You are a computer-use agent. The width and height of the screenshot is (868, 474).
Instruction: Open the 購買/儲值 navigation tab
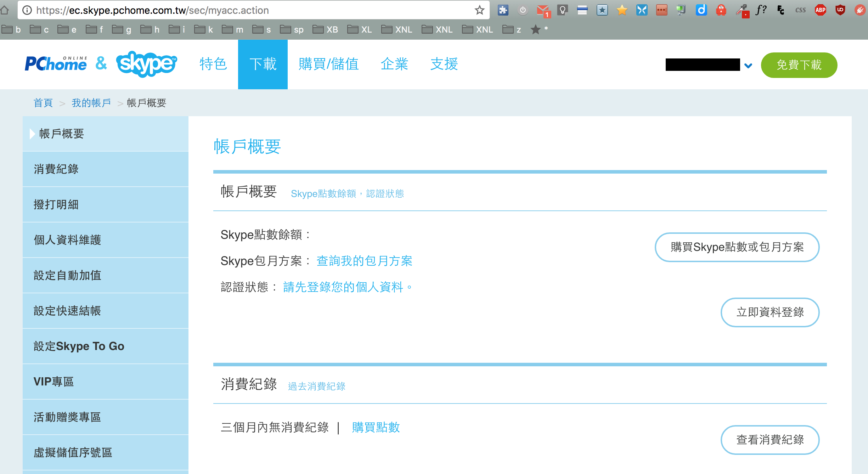click(328, 64)
